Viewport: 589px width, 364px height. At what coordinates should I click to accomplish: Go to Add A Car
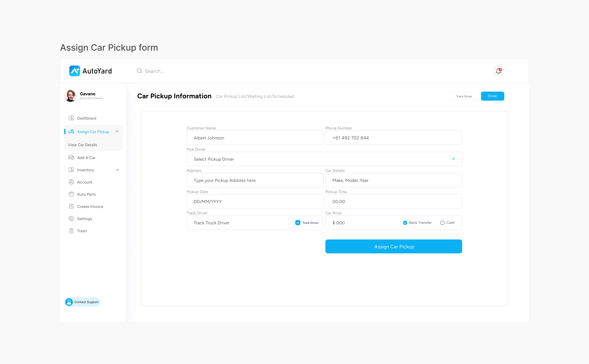click(86, 158)
